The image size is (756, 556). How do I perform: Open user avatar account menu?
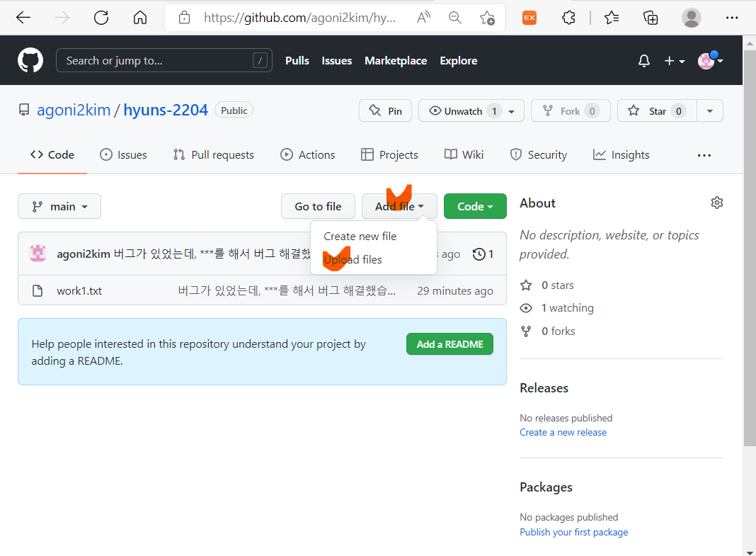click(710, 61)
